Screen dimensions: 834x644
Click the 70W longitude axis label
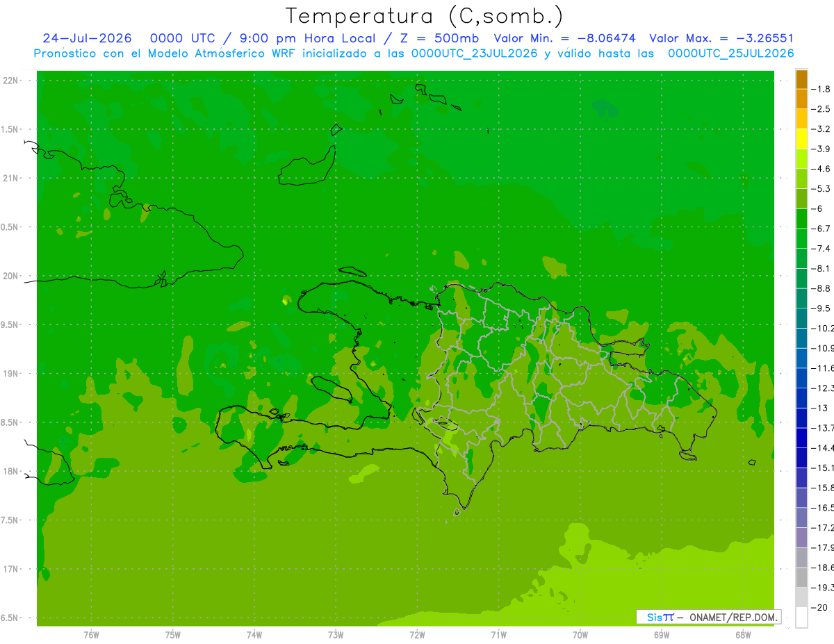coord(580,635)
